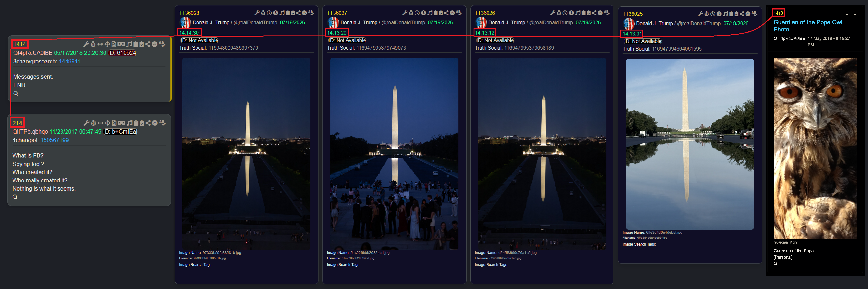868x289 pixels.
Task: Click timestamp 14:14:30 on TT36028
Action: pos(189,33)
